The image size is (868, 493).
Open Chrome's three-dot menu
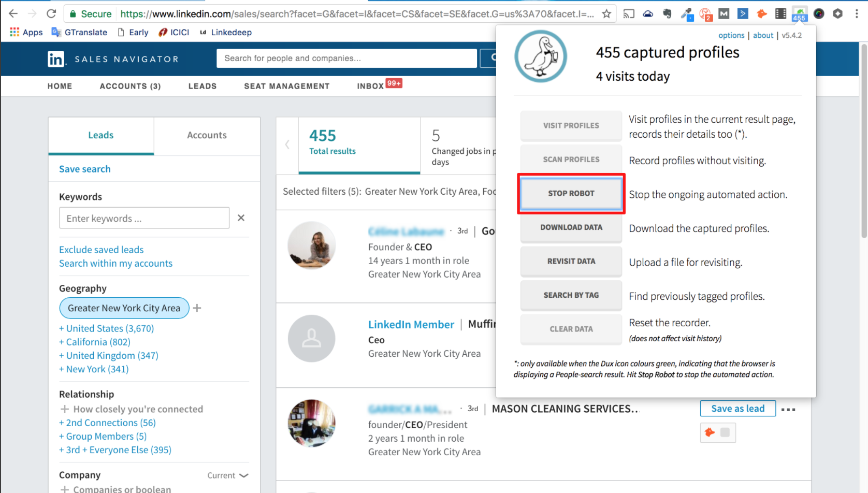[x=857, y=14]
